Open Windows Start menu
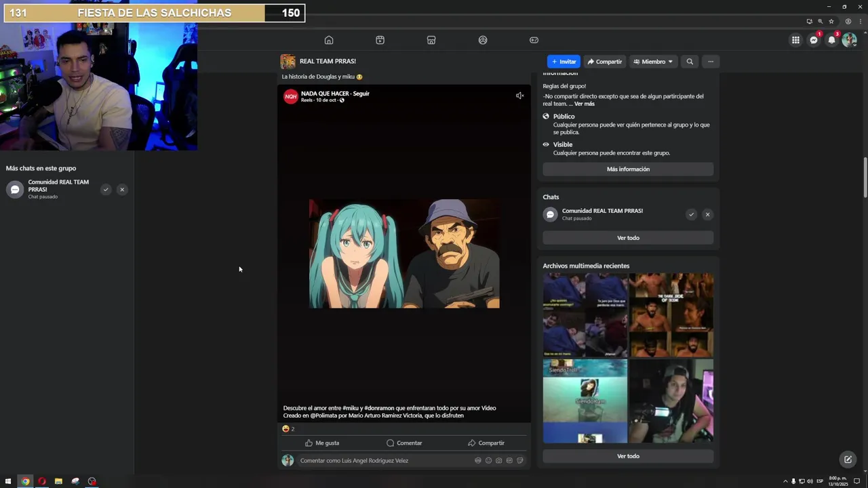 [x=8, y=481]
